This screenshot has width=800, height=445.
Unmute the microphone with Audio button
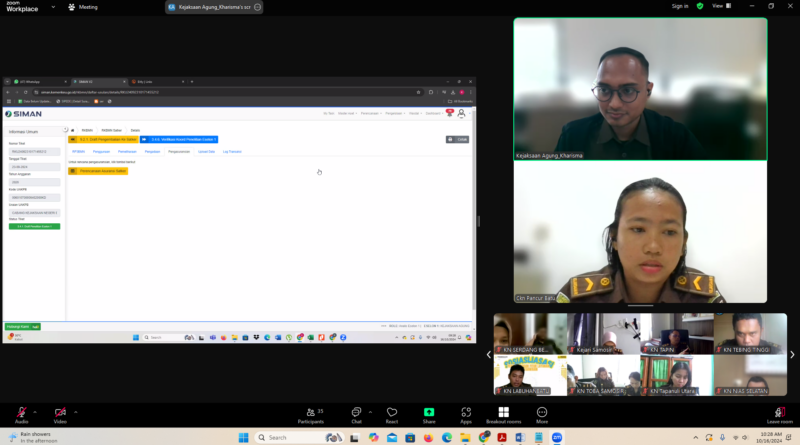[21, 414]
